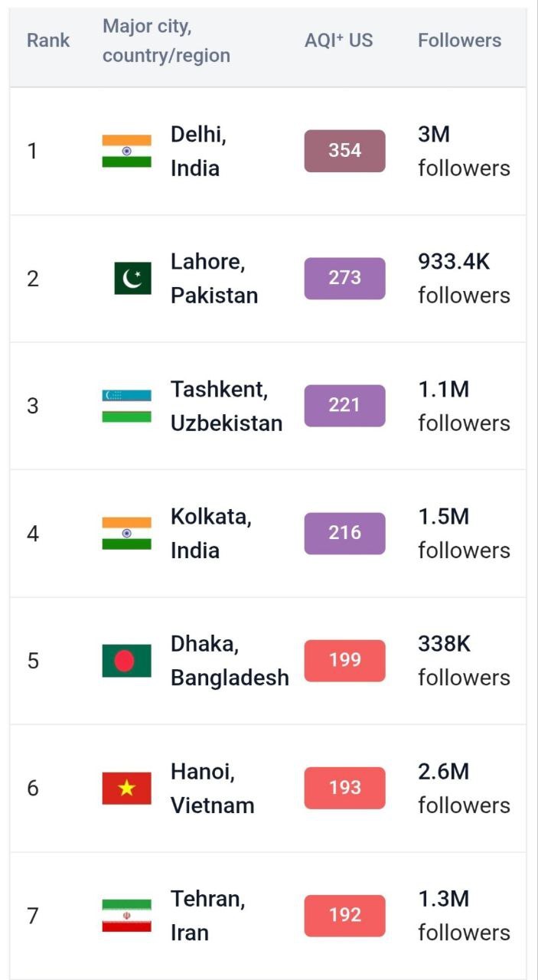Click the 354 AQI badge for Delhi
538x980 pixels.
[344, 151]
